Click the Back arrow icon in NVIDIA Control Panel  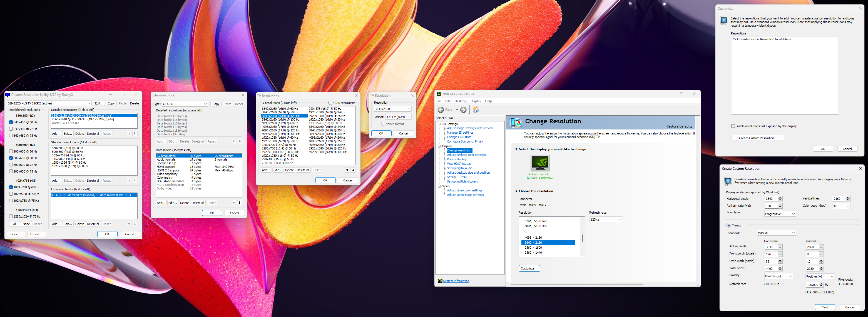441,110
